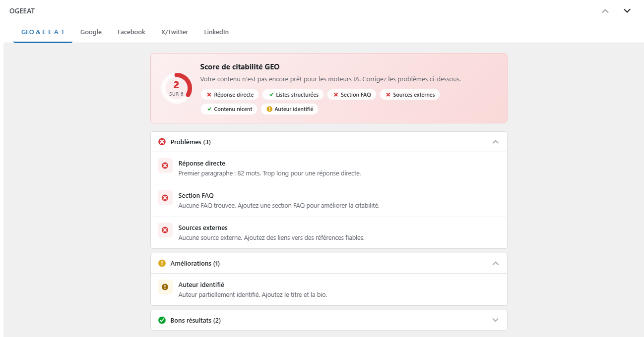Switch to the Google tab
The height and width of the screenshot is (337, 644).
[91, 32]
